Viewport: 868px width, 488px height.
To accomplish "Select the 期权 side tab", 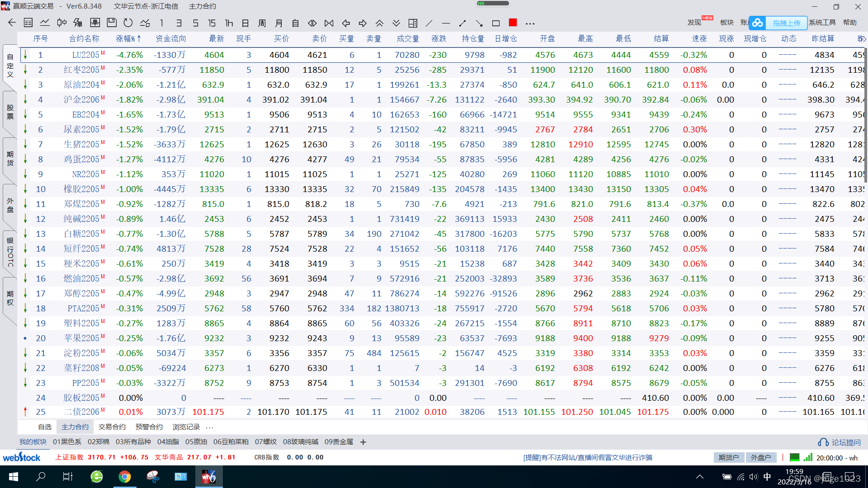I will click(x=10, y=298).
